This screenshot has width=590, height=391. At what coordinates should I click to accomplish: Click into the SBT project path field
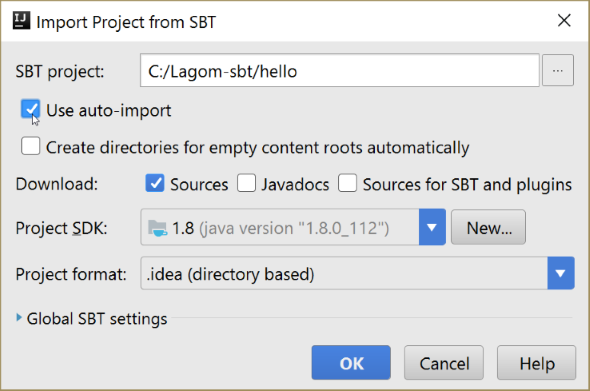[340, 70]
